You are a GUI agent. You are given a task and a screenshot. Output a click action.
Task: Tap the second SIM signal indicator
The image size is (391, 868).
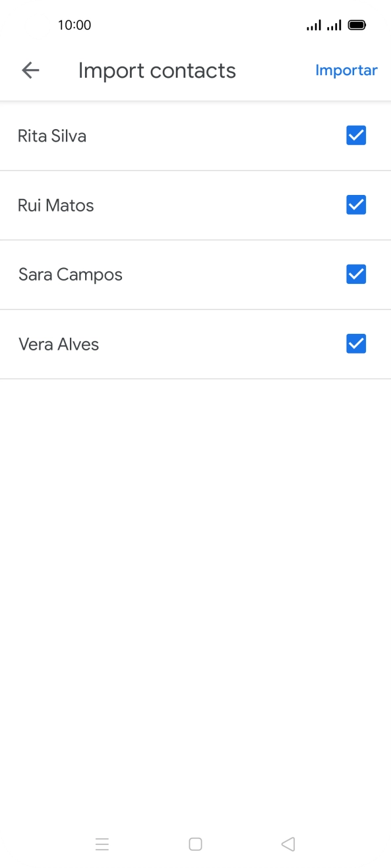[x=333, y=25]
